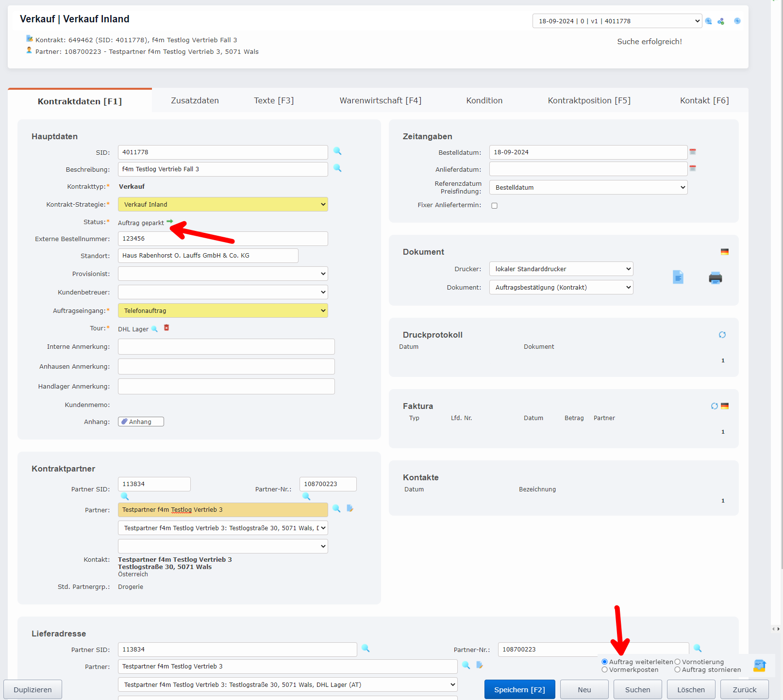Screen dimensions: 783x700
Task: Enable the Fixer Anliefertermin checkbox
Action: [x=494, y=206]
